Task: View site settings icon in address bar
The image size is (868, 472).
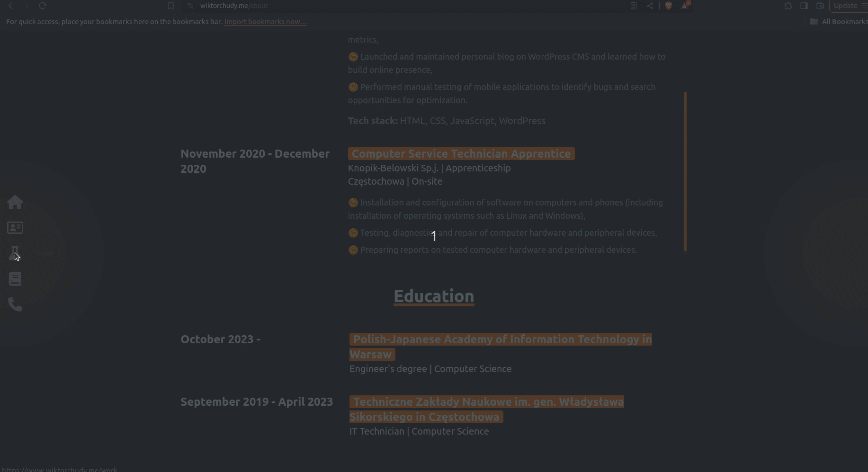Action: (x=190, y=6)
